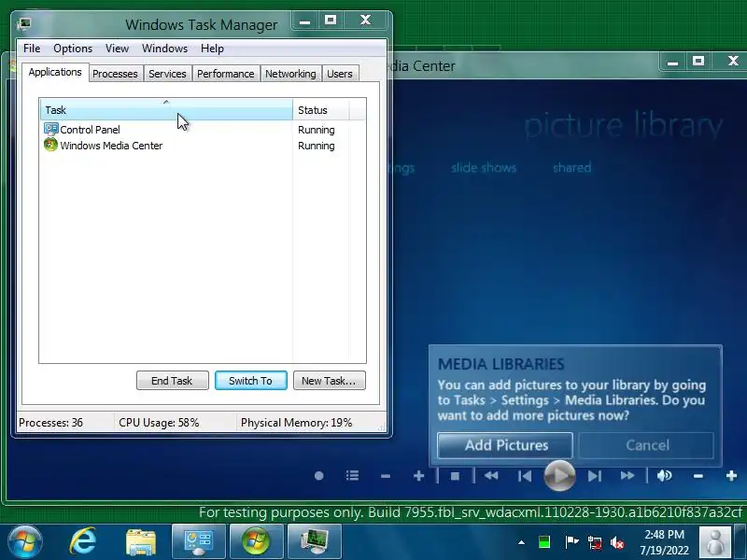Switch to the Users tab

point(340,74)
